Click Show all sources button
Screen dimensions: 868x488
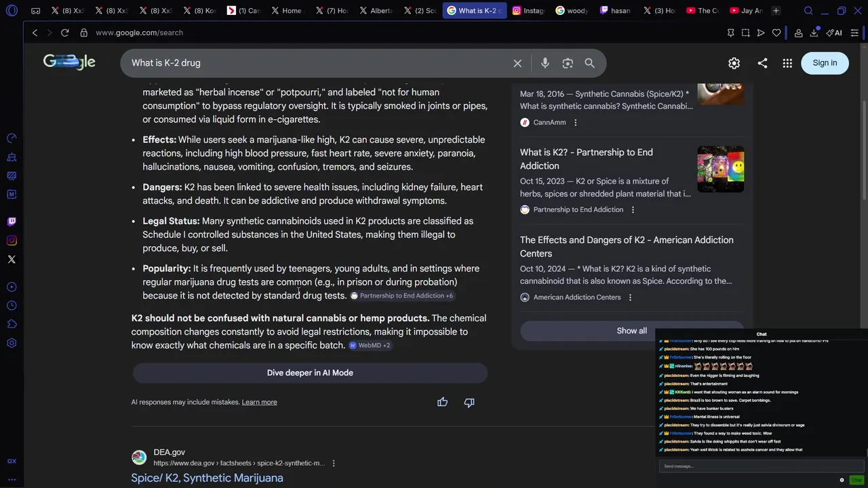point(631,331)
